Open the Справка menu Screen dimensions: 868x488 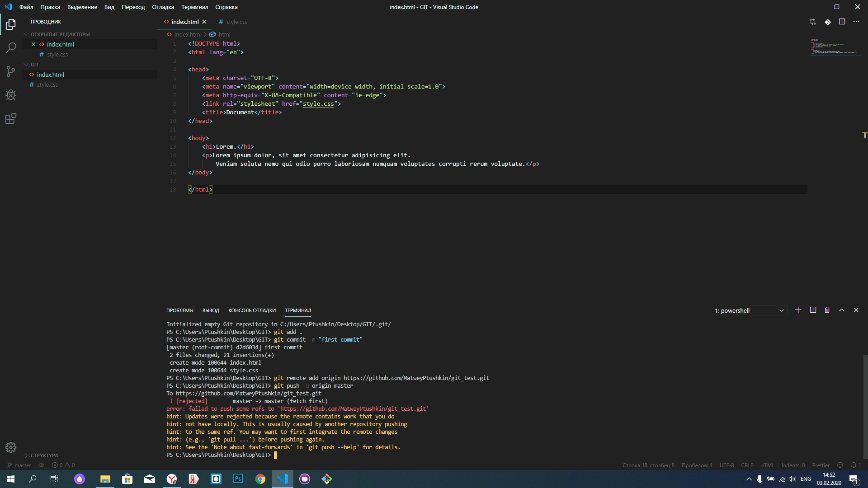click(x=226, y=7)
